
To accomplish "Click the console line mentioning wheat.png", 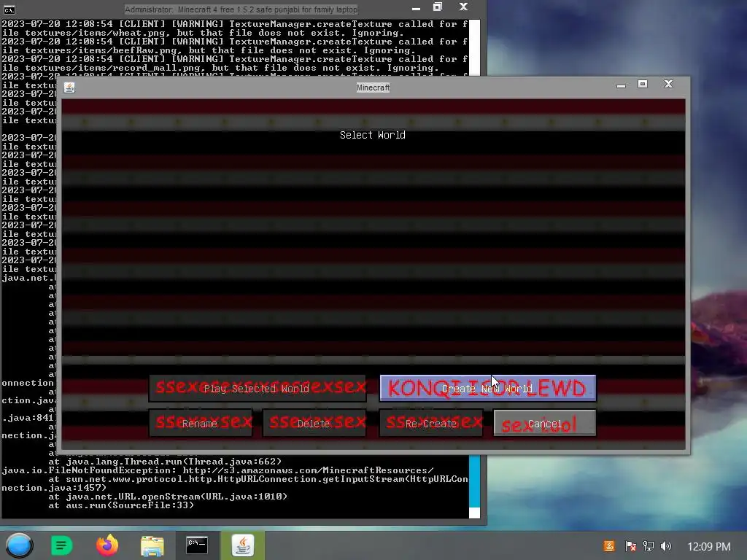I will pos(203,33).
